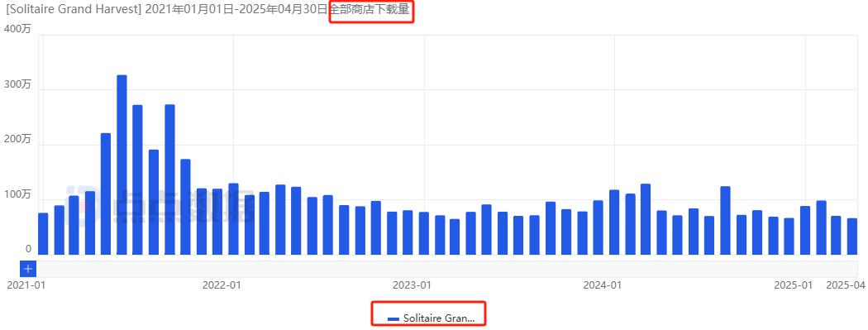Click the 300万 y-axis label
The image size is (868, 330).
click(17, 84)
